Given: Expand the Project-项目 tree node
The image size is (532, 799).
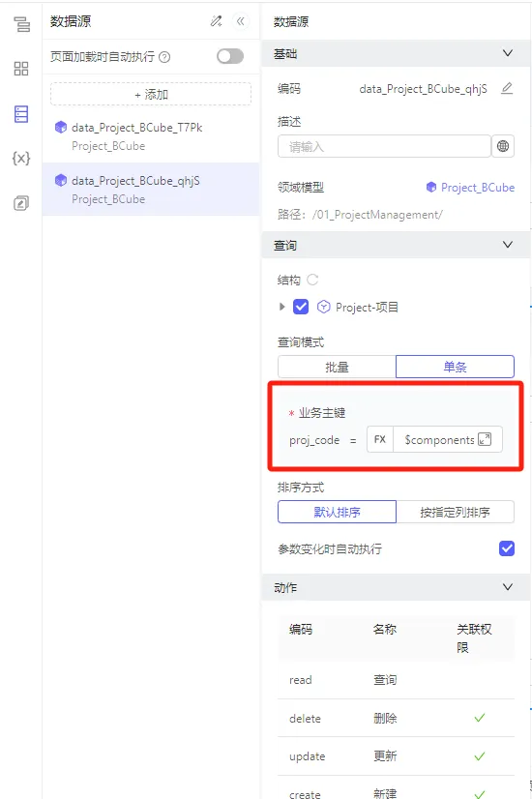Looking at the screenshot, I should (x=281, y=307).
